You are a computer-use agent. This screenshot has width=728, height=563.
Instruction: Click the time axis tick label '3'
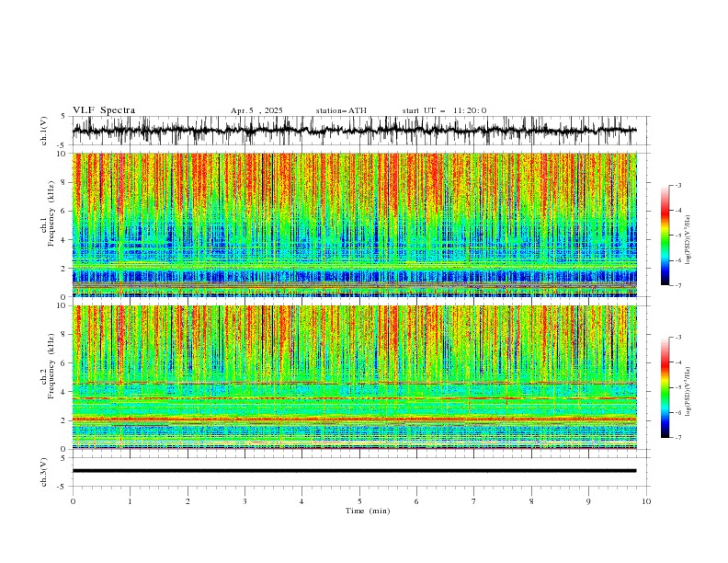pos(245,501)
